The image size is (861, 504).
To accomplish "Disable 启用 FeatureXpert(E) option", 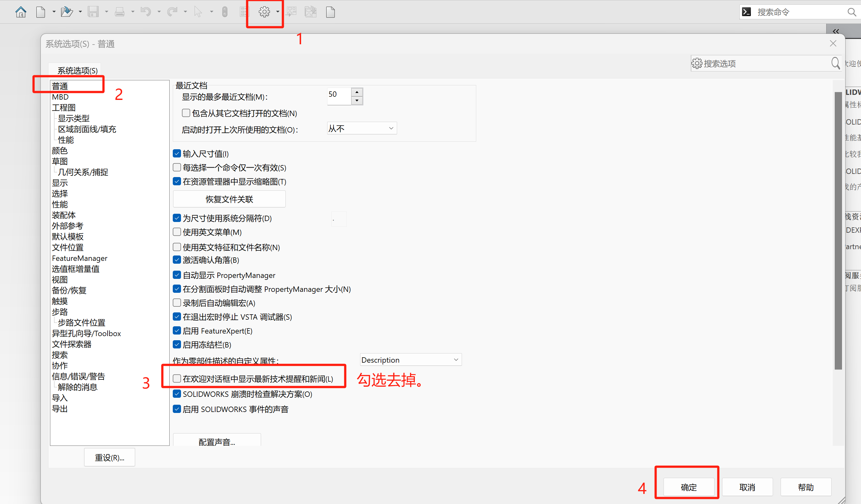I will 177,330.
